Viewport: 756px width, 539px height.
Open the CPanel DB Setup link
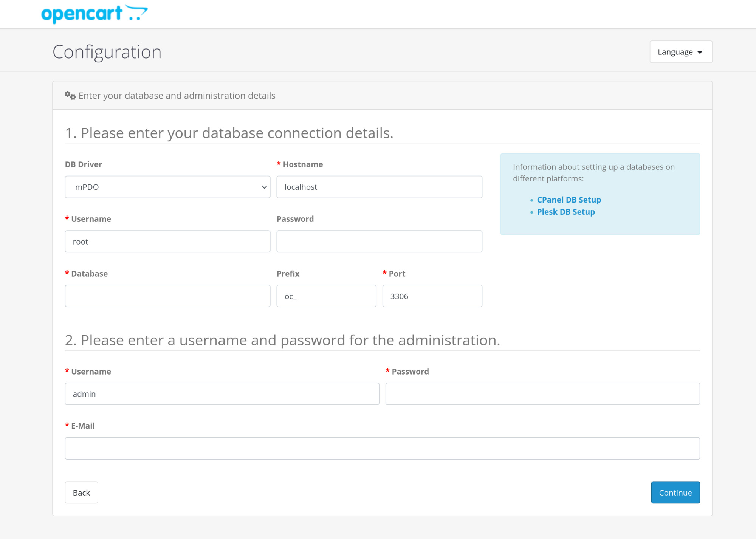(x=569, y=200)
